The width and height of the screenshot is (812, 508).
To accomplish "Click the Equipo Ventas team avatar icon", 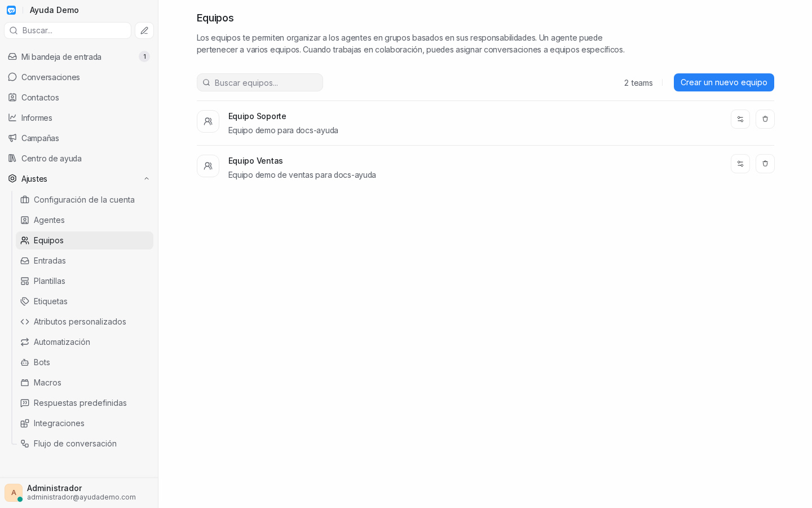I will pyautogui.click(x=208, y=166).
